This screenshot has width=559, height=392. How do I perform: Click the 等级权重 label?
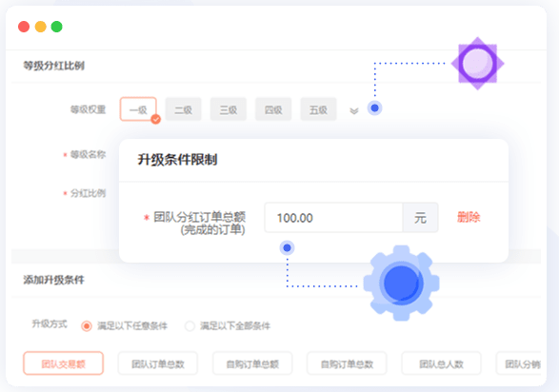[x=88, y=109]
